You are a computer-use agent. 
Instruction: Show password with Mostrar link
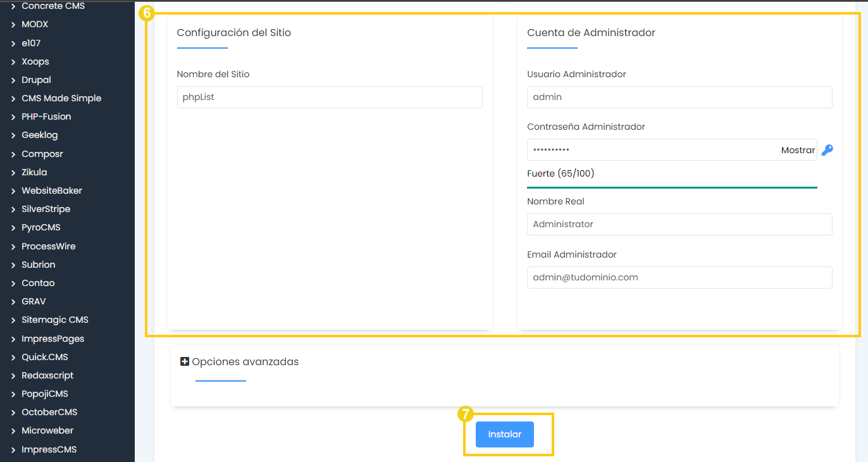coord(798,150)
